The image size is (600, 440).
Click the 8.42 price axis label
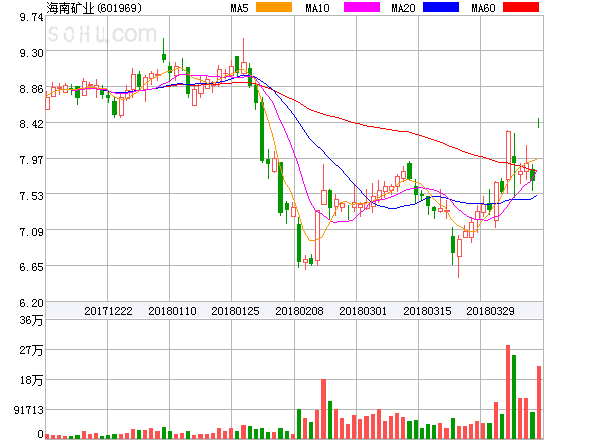pyautogui.click(x=31, y=124)
